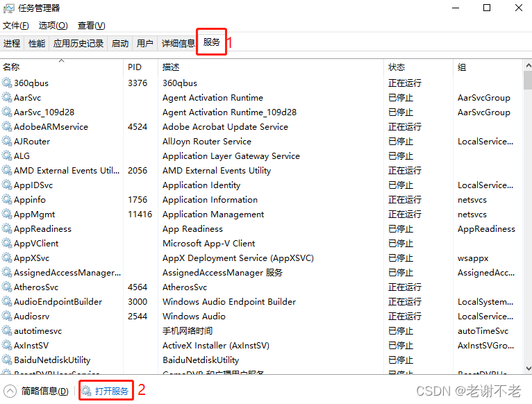The width and height of the screenshot is (532, 404).
Task: Click the gear icon beside autotimesvc
Action: click(x=7, y=330)
